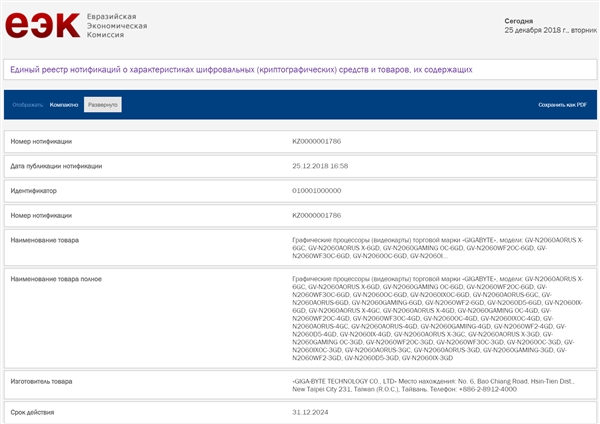The image size is (600, 424).
Task: Select the Срок действия label
Action: [x=33, y=412]
